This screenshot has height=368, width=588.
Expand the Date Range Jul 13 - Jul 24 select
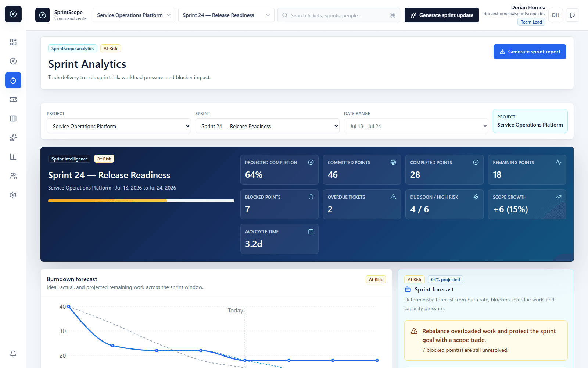416,126
